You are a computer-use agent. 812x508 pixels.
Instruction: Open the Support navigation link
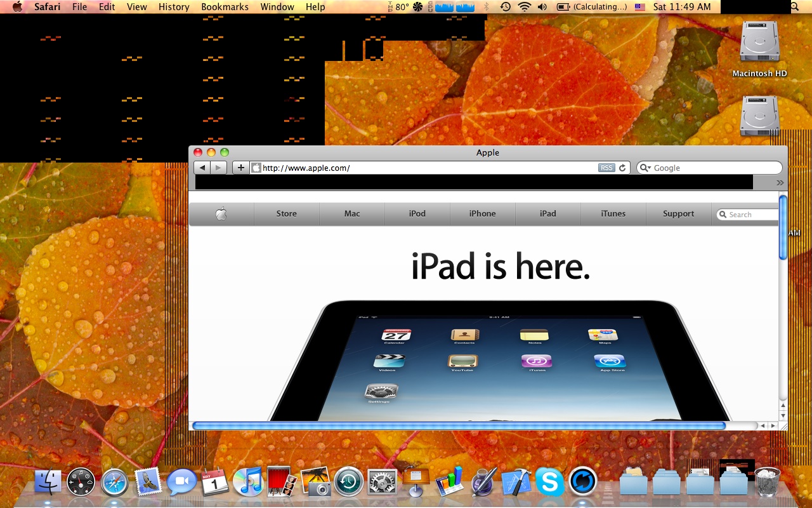679,214
